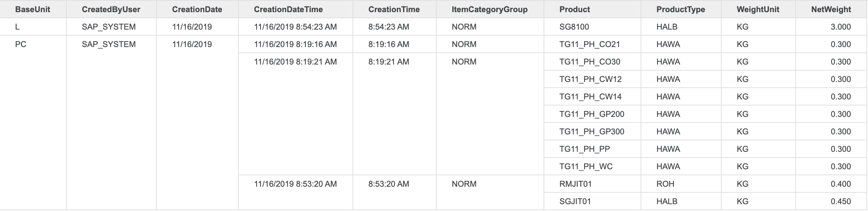Click the TG11_PH_GP300 product cell
This screenshot has height=211, width=868.
coord(591,132)
